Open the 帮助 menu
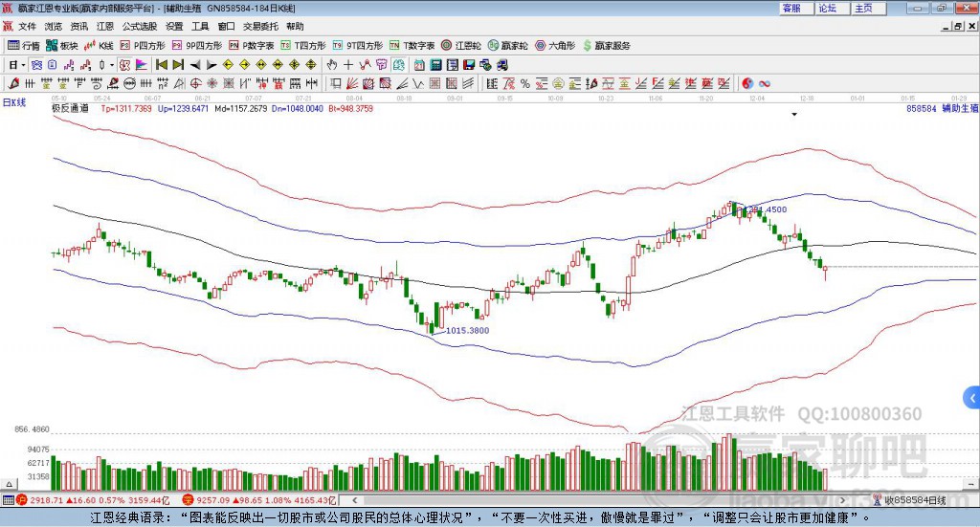 pyautogui.click(x=295, y=26)
